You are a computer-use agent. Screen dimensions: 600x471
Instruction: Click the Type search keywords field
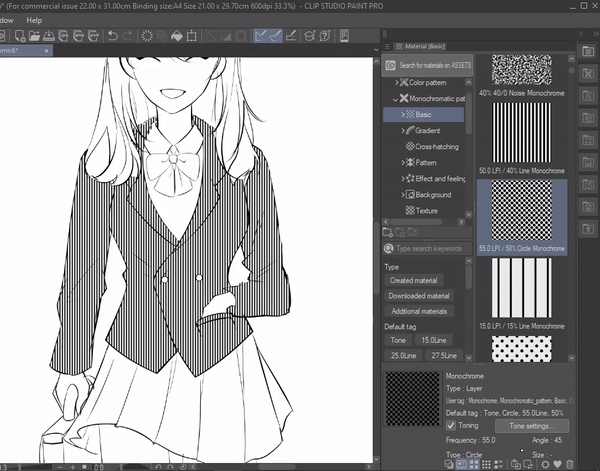click(x=428, y=248)
